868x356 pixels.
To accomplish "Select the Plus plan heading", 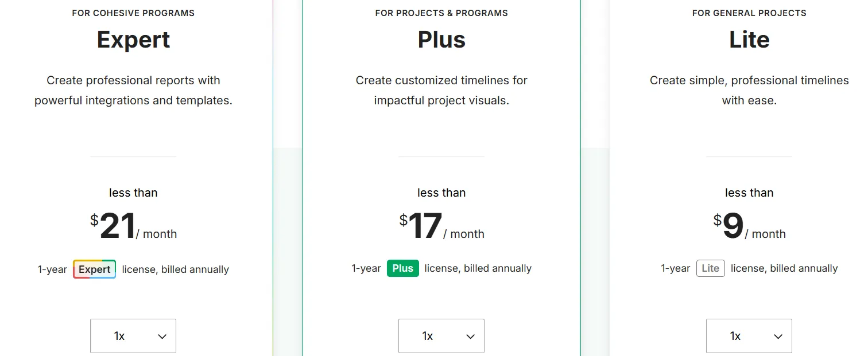I will [x=441, y=39].
